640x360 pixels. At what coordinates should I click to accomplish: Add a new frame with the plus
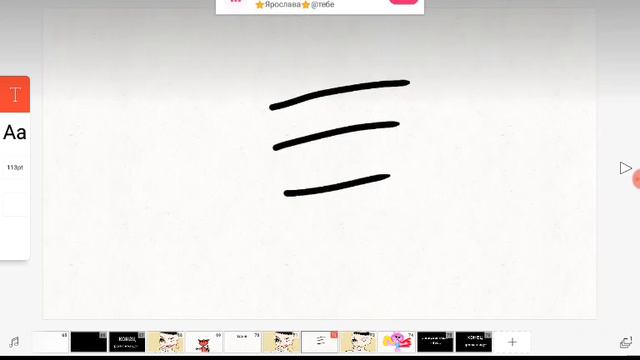click(x=512, y=342)
